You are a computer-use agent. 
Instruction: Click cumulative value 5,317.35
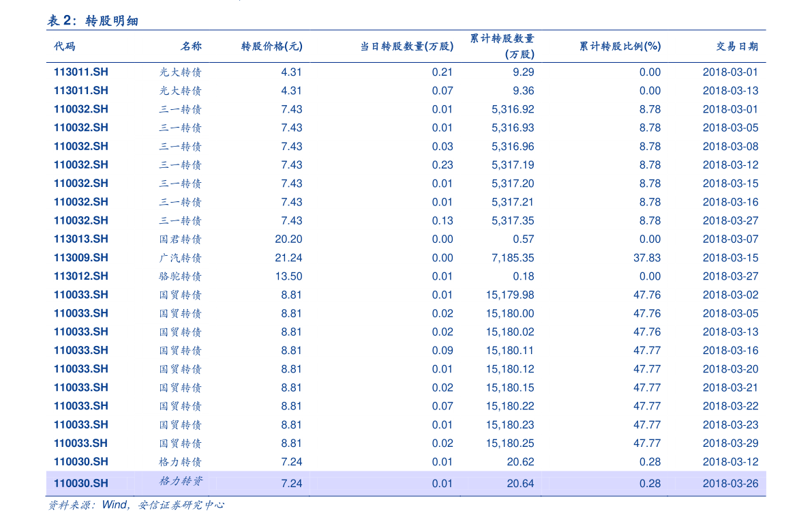[513, 221]
